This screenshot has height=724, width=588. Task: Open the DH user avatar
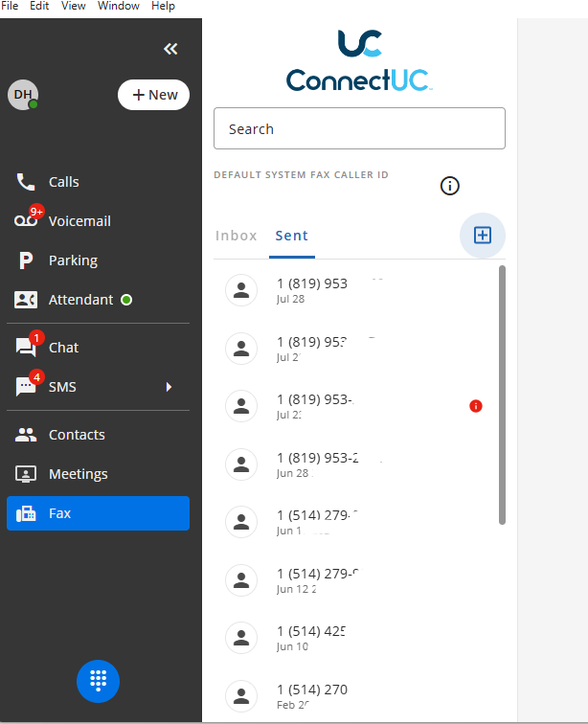(23, 95)
